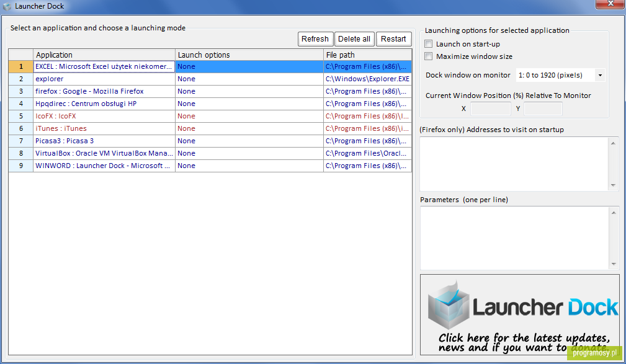This screenshot has width=626, height=364.
Task: Click row header number 1
Action: coord(20,66)
